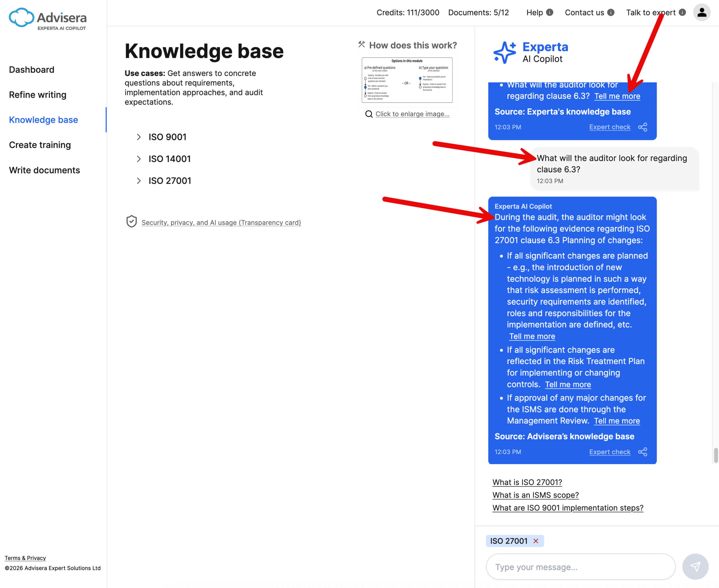Click the shield icon next to Transparency card
The width and height of the screenshot is (719, 588).
click(132, 221)
